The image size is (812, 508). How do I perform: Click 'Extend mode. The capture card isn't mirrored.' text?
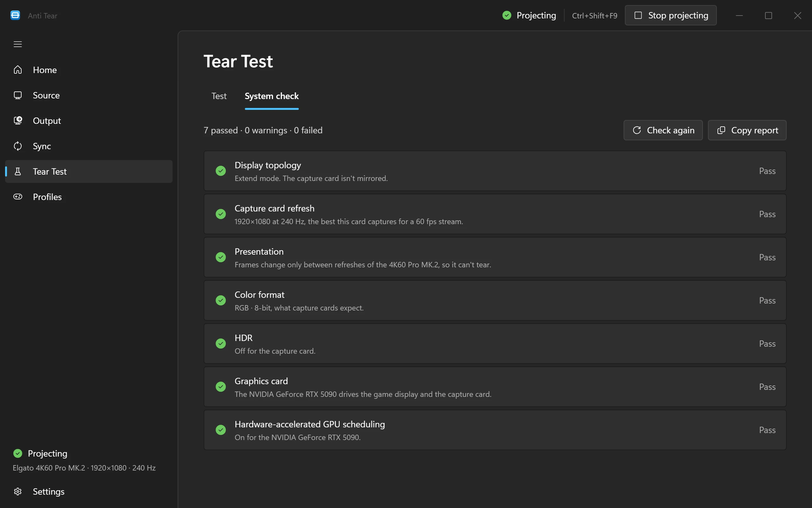click(311, 178)
